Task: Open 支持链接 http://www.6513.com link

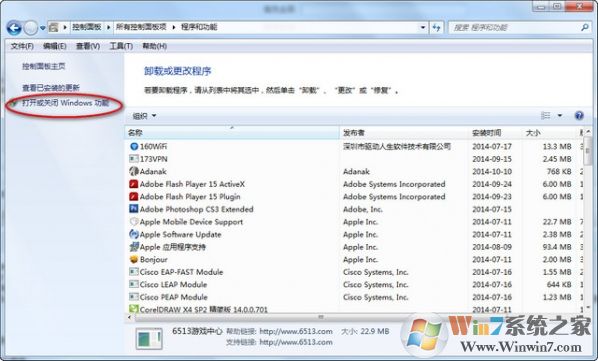Action: click(296, 342)
